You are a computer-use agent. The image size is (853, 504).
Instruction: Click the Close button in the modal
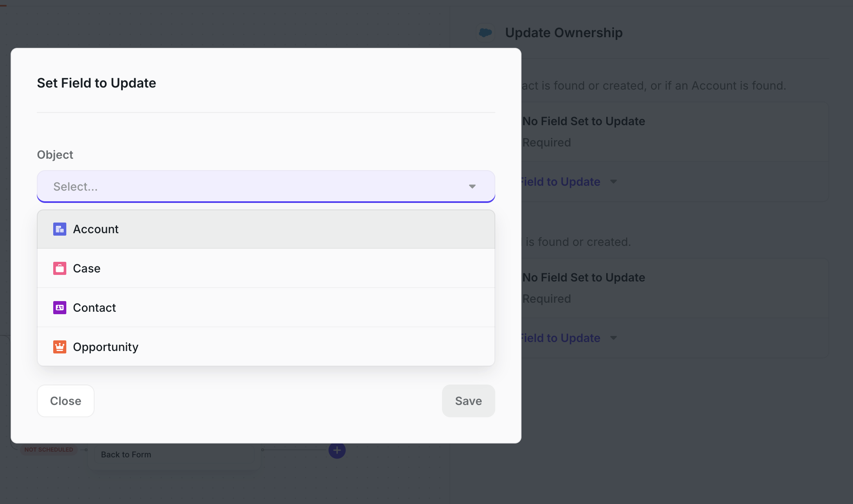pyautogui.click(x=65, y=401)
